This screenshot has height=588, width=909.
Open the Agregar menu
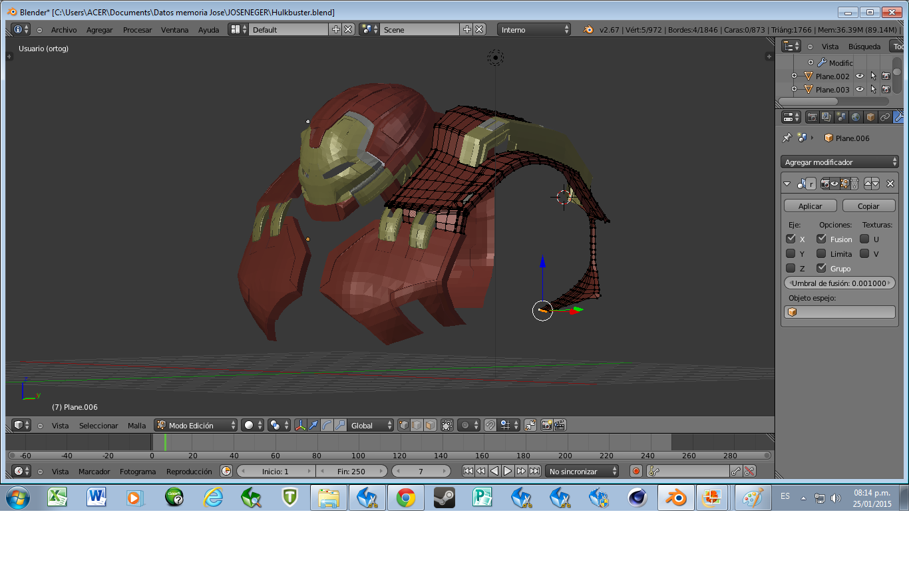coord(100,30)
